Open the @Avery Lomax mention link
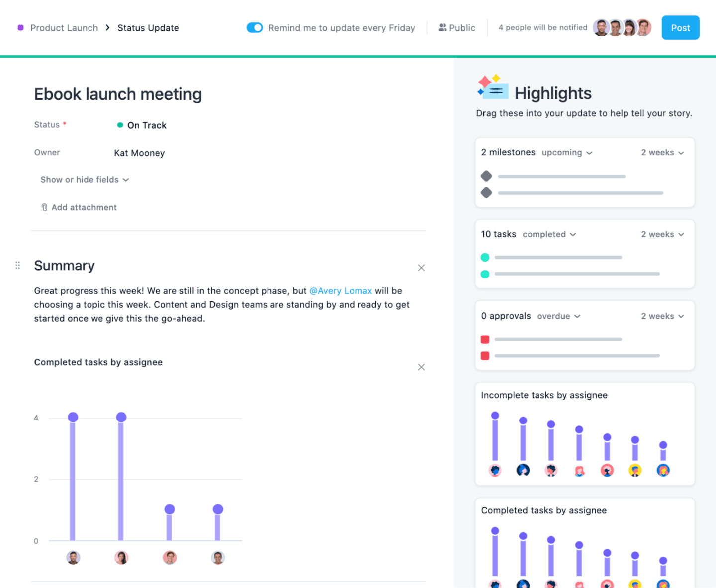Screen dimensions: 716x588 click(x=341, y=291)
